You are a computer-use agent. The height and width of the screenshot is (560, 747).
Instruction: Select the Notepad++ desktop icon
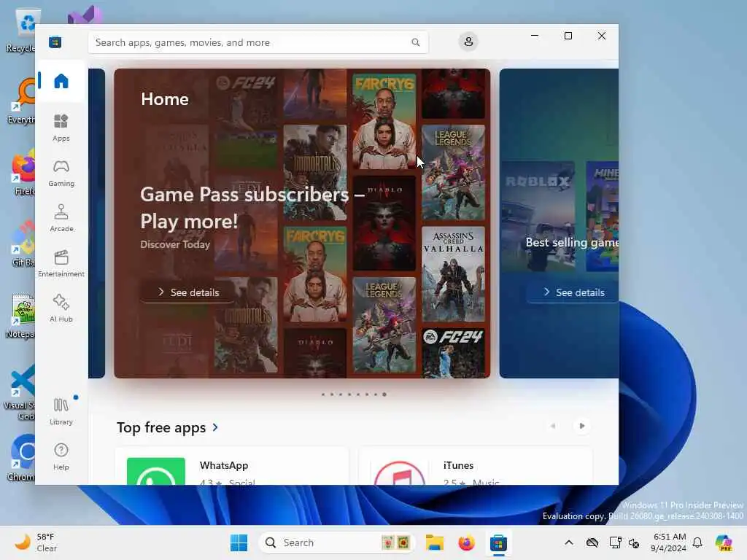tap(22, 316)
